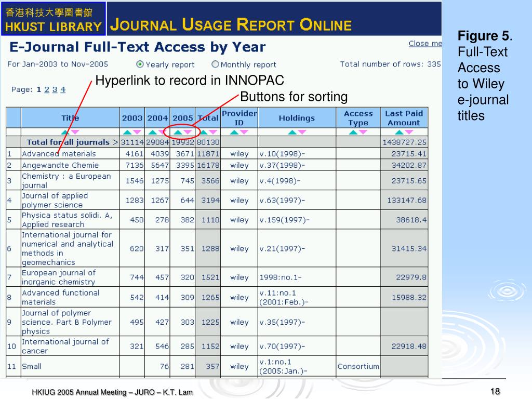Go to results page 4
Image resolution: width=532 pixels, height=399 pixels.
click(x=63, y=89)
